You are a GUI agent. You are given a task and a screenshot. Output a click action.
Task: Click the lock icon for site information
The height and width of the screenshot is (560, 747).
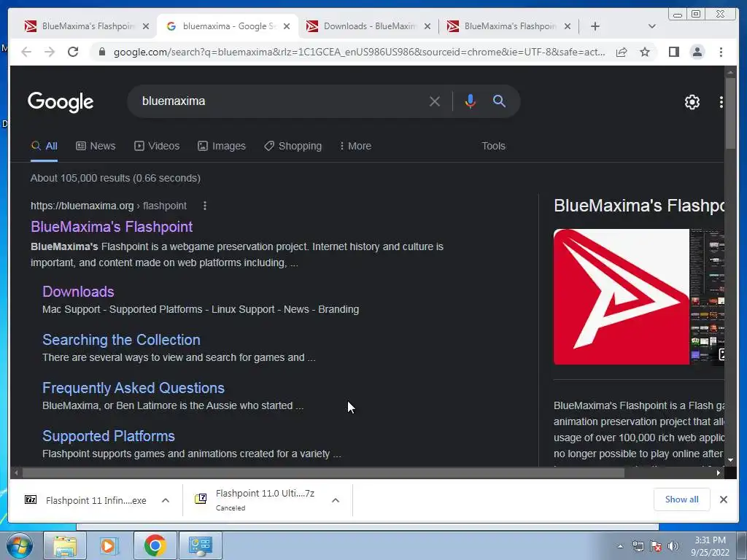click(x=101, y=52)
